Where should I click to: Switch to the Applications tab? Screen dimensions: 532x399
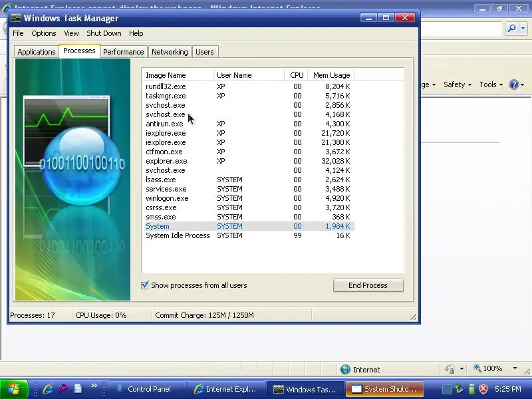point(37,52)
